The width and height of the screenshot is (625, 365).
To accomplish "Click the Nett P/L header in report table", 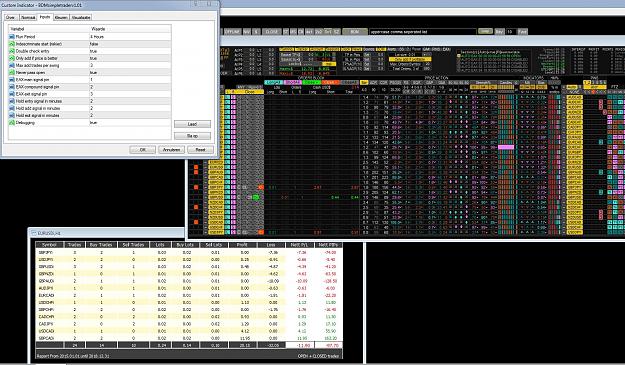I will (x=300, y=245).
